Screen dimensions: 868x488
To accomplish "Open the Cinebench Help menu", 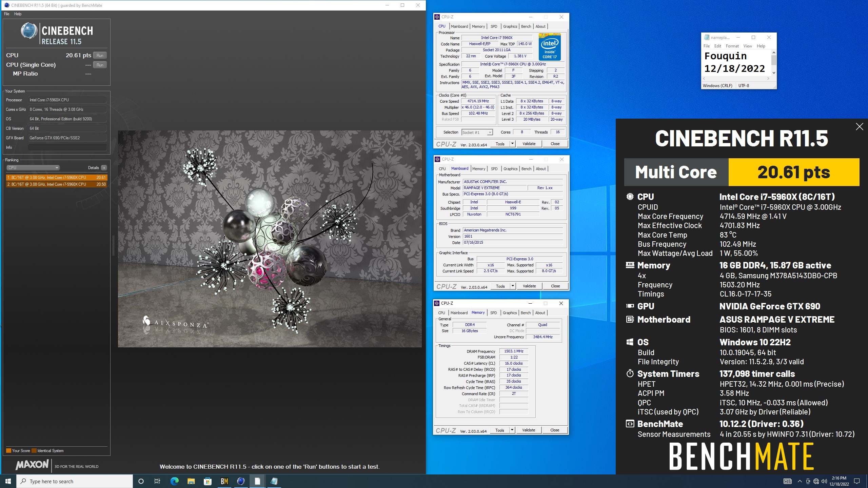I will tap(18, 14).
